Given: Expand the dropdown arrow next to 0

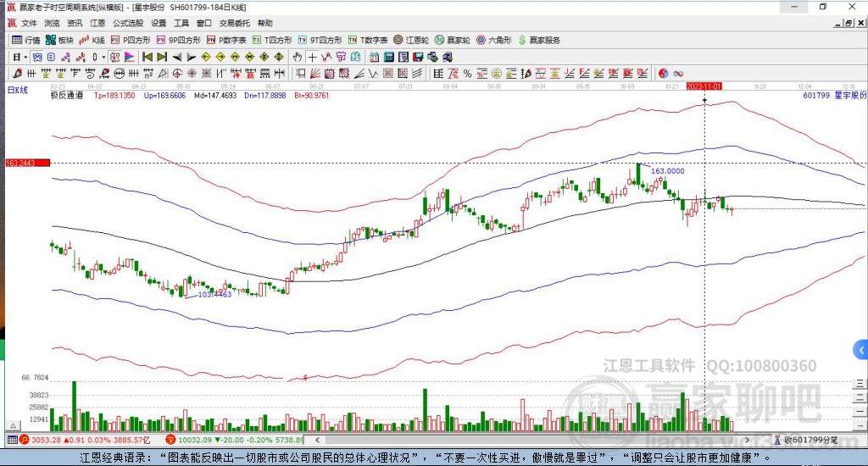Looking at the screenshot, I should [103, 57].
